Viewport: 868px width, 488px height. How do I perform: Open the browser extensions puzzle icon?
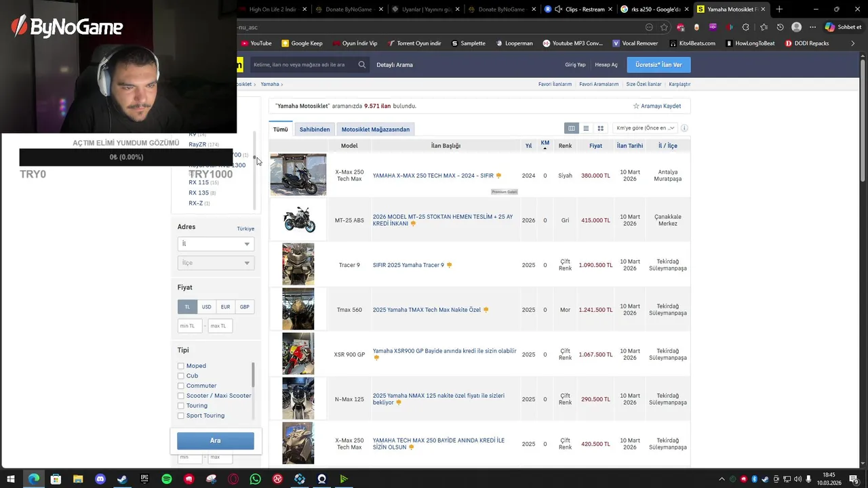click(745, 27)
